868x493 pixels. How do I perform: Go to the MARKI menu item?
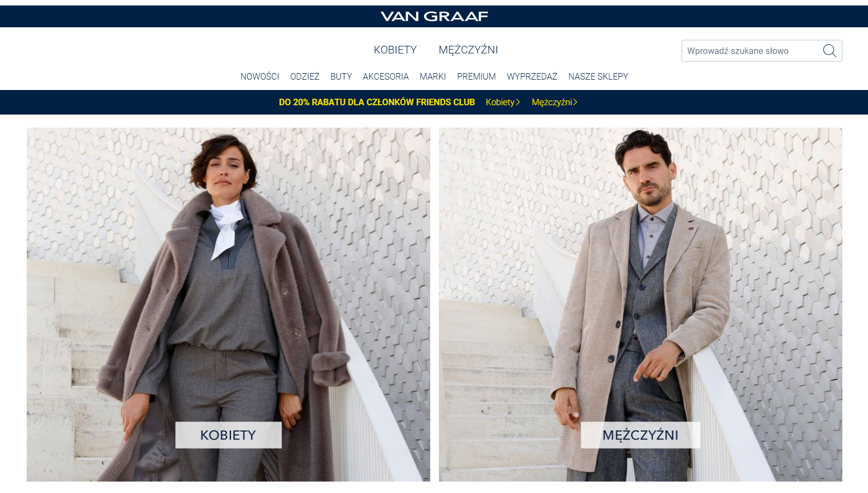(433, 76)
